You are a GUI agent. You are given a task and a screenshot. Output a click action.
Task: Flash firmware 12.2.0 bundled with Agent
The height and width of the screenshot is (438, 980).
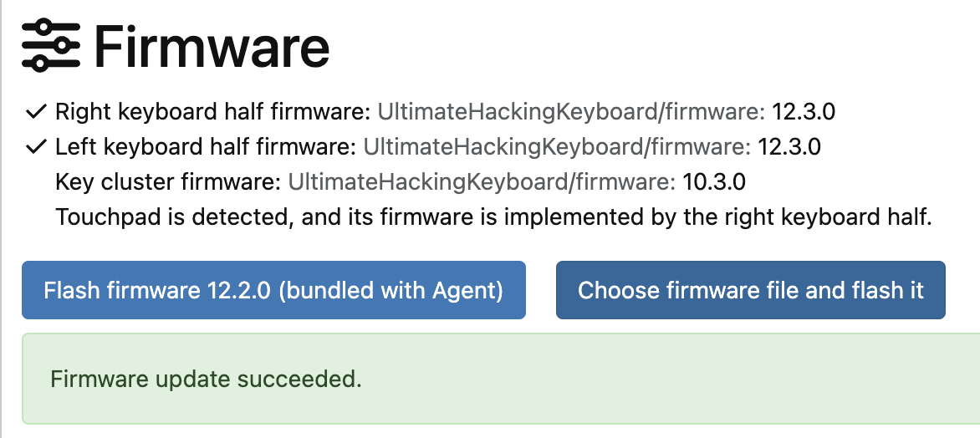(x=273, y=290)
